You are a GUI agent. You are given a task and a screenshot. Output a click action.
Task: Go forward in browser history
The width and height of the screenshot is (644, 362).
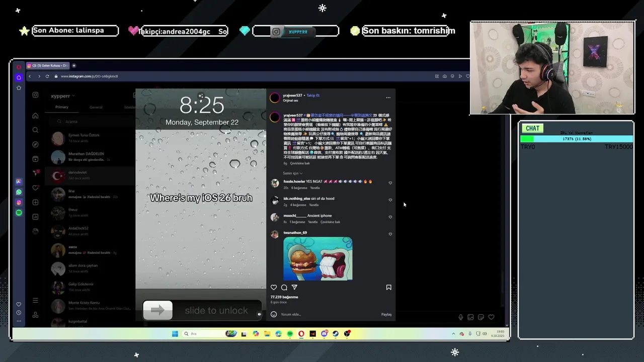click(39, 76)
